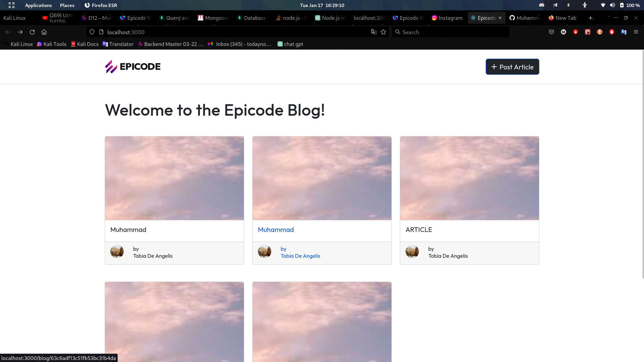Click the ARTICLE card cover image
The width and height of the screenshot is (644, 362).
click(469, 178)
